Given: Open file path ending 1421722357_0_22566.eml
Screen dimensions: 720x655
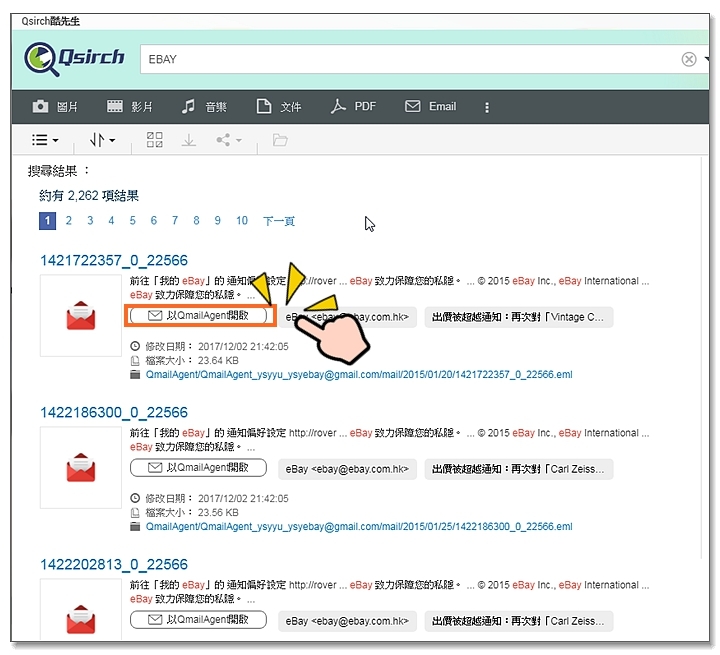Looking at the screenshot, I should tap(359, 375).
